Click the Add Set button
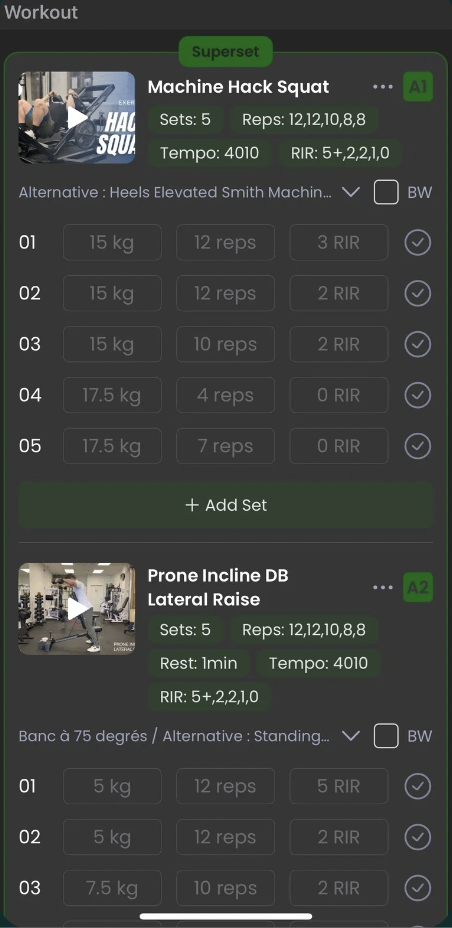 pos(225,505)
